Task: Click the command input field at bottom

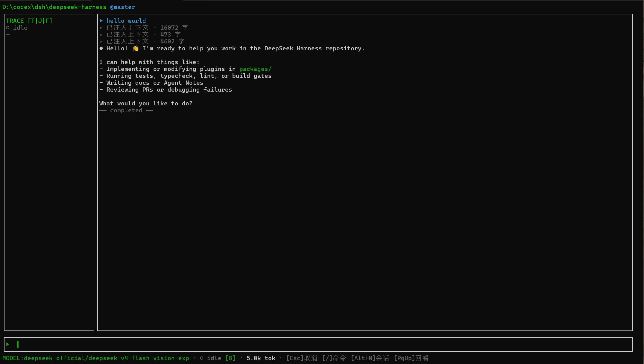Action: [x=318, y=344]
